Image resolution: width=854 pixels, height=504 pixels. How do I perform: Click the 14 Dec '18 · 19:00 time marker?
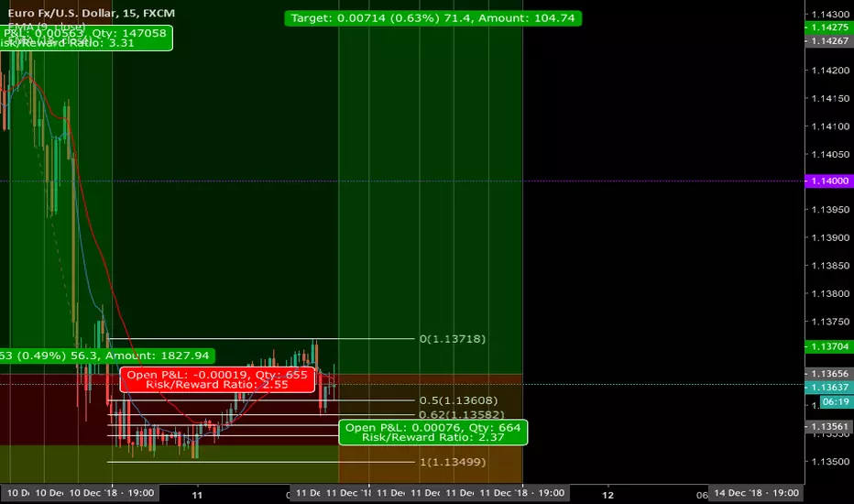pyautogui.click(x=756, y=493)
